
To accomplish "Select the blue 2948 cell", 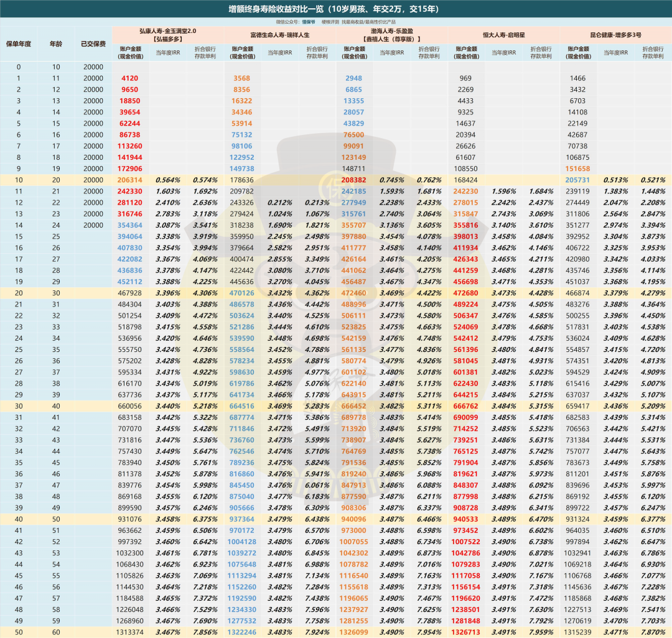I will 354,78.
